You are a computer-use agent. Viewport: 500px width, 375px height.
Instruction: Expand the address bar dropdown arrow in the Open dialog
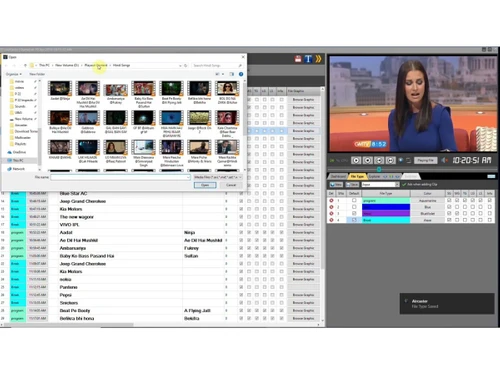[x=180, y=65]
